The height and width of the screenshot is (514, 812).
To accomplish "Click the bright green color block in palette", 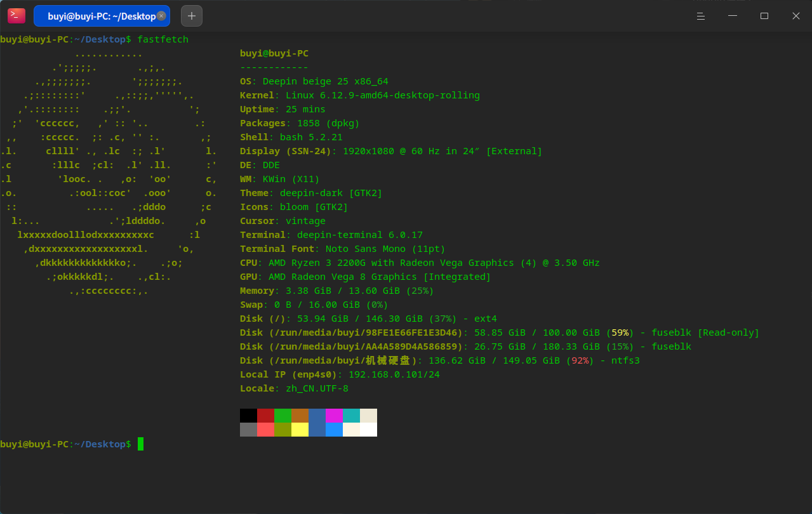I will [283, 416].
